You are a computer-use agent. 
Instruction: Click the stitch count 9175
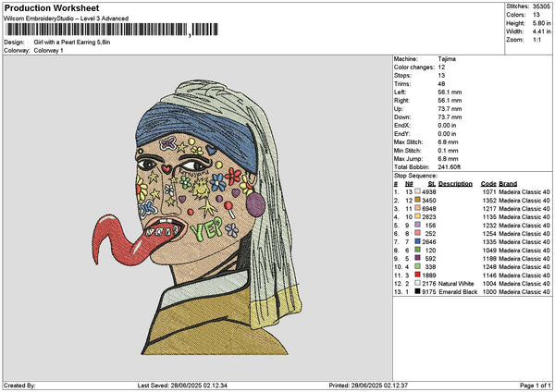point(429,292)
